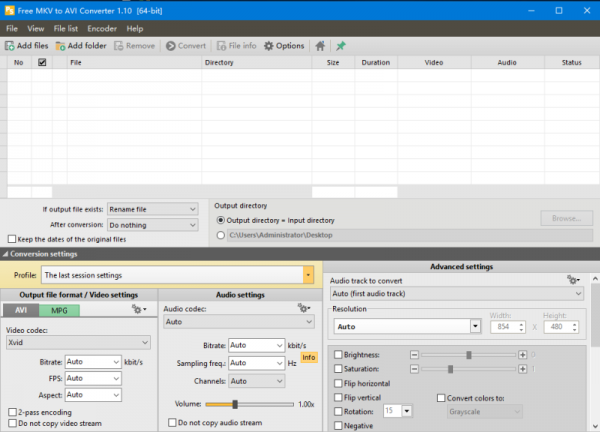Click the Brightness slider handle
This screenshot has height=432, width=600.
tap(469, 355)
